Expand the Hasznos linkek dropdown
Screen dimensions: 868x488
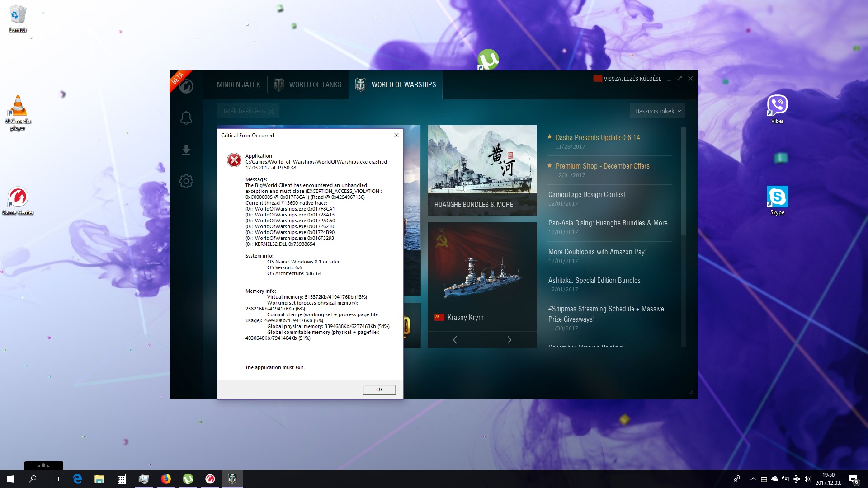(x=657, y=111)
